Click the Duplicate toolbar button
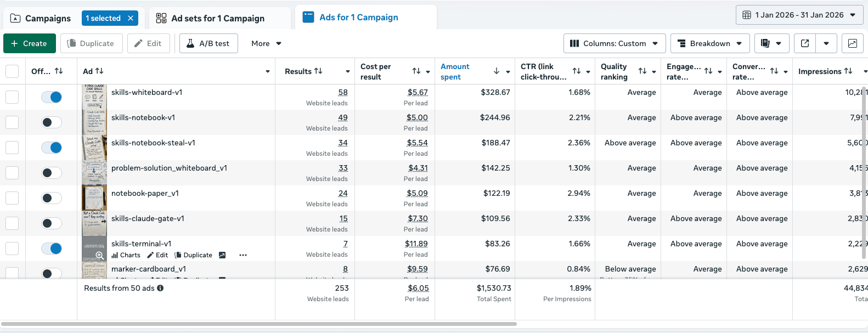868x333 pixels. coord(91,43)
